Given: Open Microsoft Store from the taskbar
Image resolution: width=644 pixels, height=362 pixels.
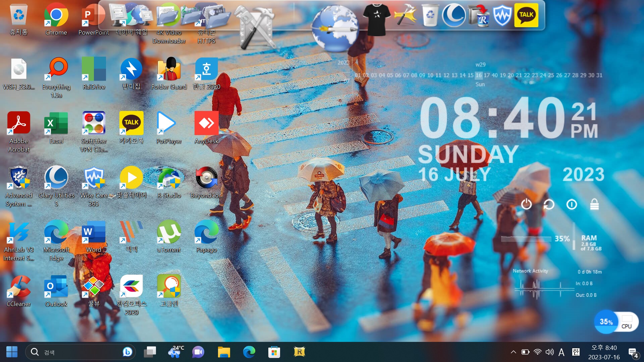Looking at the screenshot, I should 274,352.
